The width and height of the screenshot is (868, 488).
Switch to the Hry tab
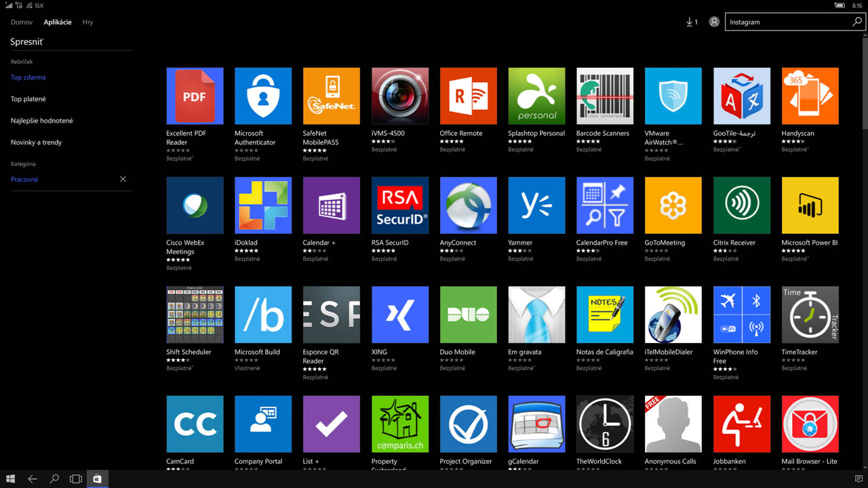tap(88, 22)
